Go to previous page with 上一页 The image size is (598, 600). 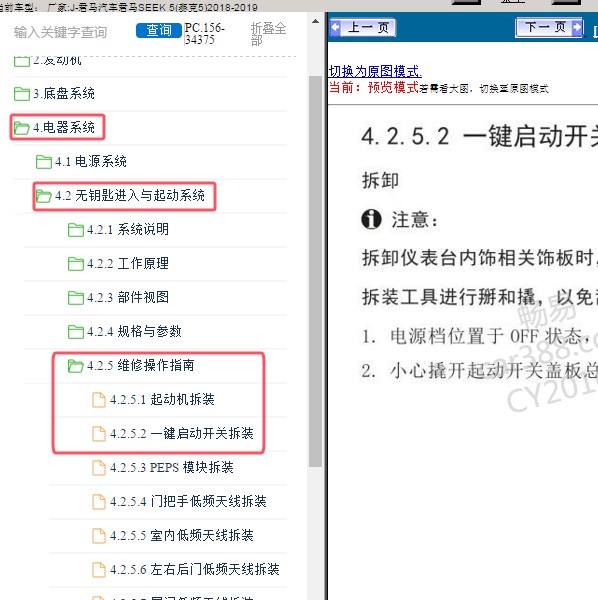pyautogui.click(x=362, y=28)
